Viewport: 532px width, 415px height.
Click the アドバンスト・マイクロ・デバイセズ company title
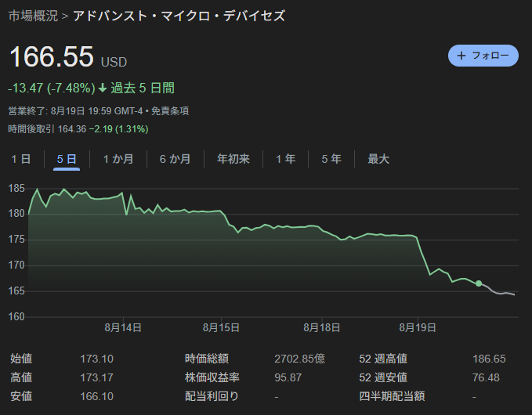[x=179, y=16]
